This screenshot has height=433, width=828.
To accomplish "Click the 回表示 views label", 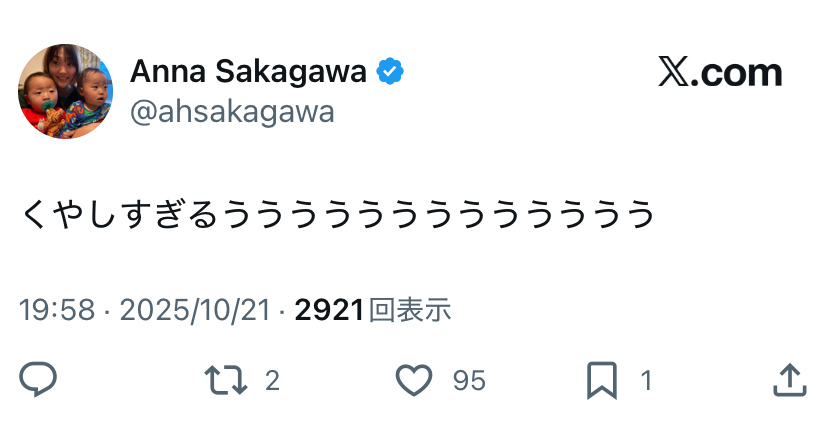I will (x=410, y=310).
